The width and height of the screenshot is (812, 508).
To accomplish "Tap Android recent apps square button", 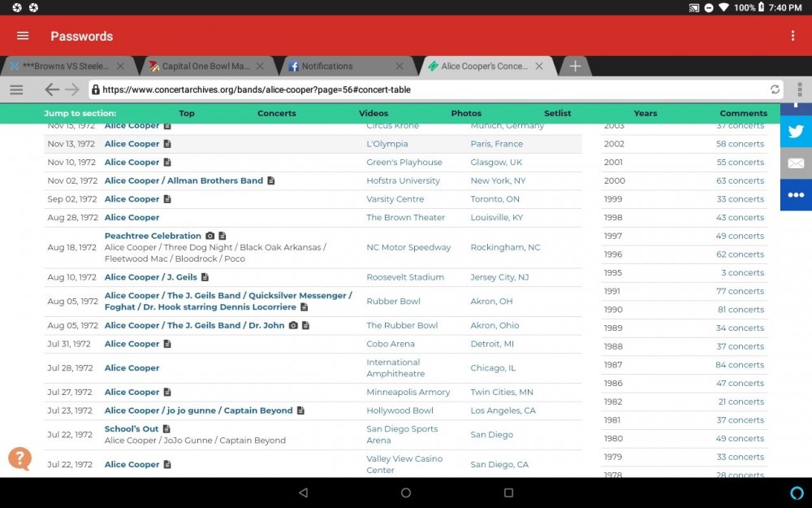I will point(508,493).
